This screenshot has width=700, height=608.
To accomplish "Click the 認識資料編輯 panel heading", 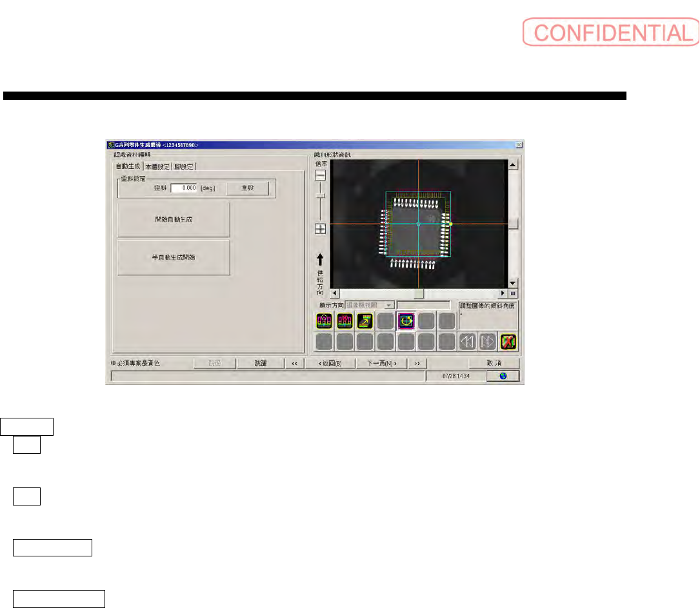I will click(132, 155).
